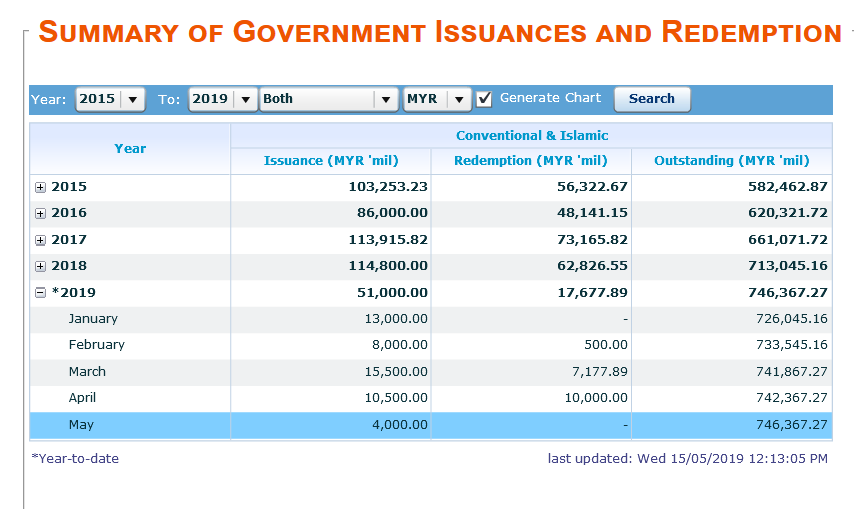Toggle the Generate Chart checkbox
The image size is (854, 509).
[x=484, y=99]
